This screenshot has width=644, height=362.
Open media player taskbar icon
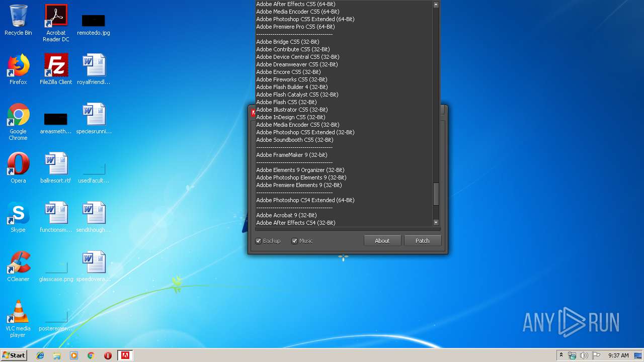pos(74,355)
